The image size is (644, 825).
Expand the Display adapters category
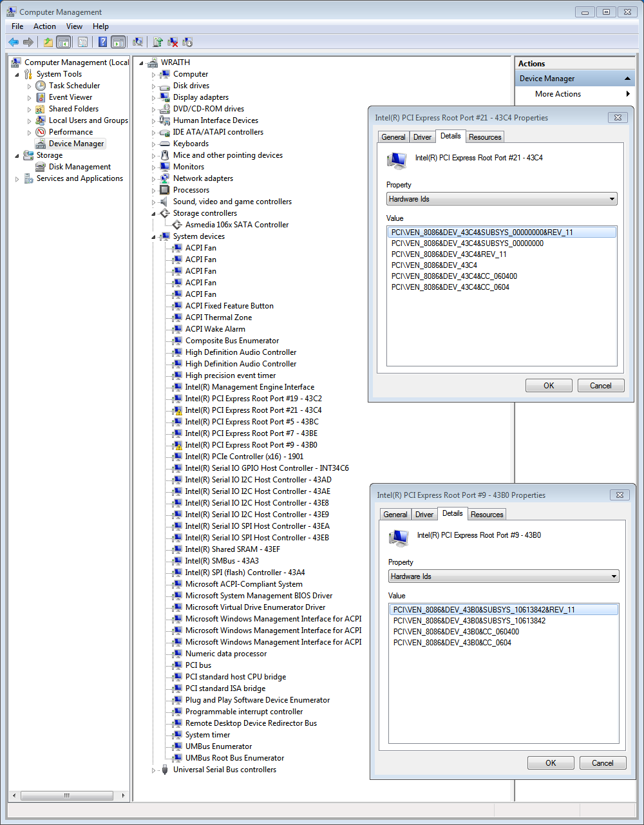(154, 98)
